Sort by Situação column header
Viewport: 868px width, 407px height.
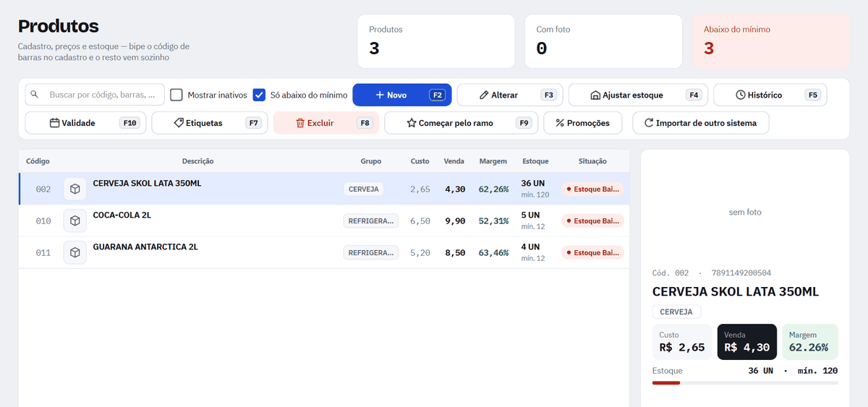593,161
